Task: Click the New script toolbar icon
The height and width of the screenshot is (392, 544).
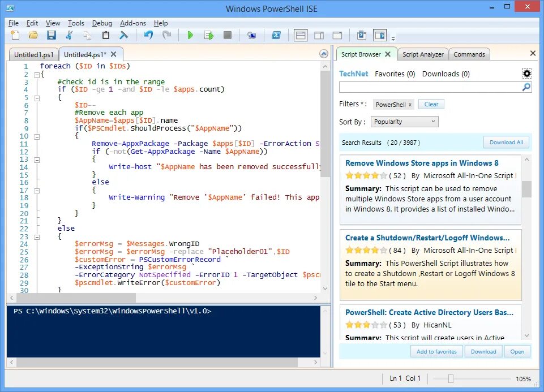Action: coord(15,35)
